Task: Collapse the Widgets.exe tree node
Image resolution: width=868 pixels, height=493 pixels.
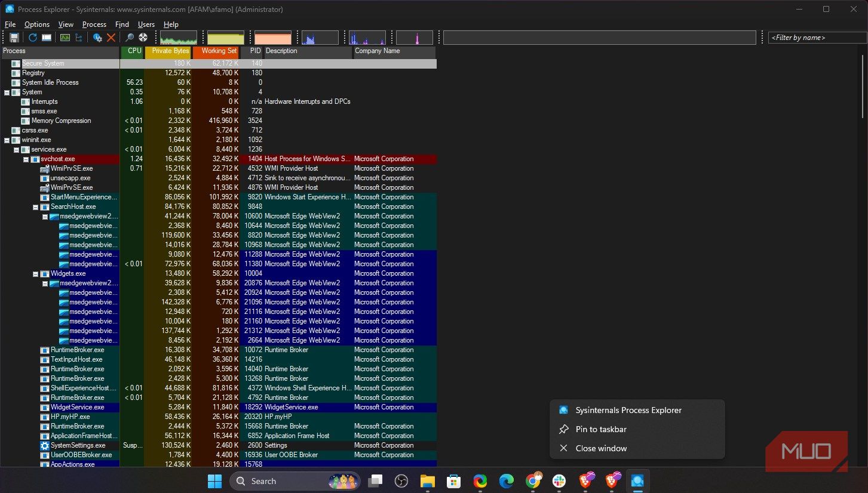Action: click(x=35, y=273)
